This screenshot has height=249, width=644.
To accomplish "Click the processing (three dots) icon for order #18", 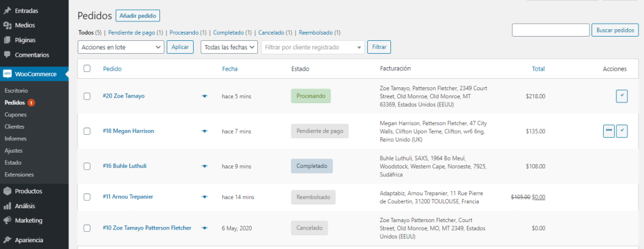I will pyautogui.click(x=608, y=131).
